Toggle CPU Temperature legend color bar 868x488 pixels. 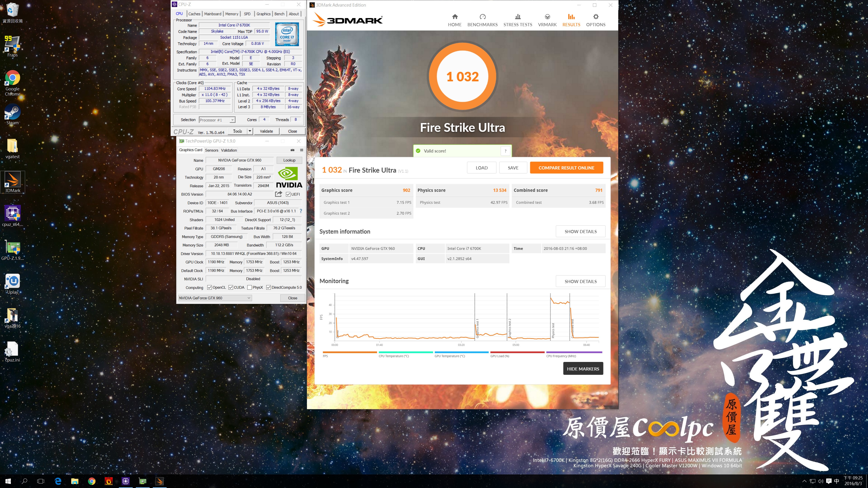(406, 352)
